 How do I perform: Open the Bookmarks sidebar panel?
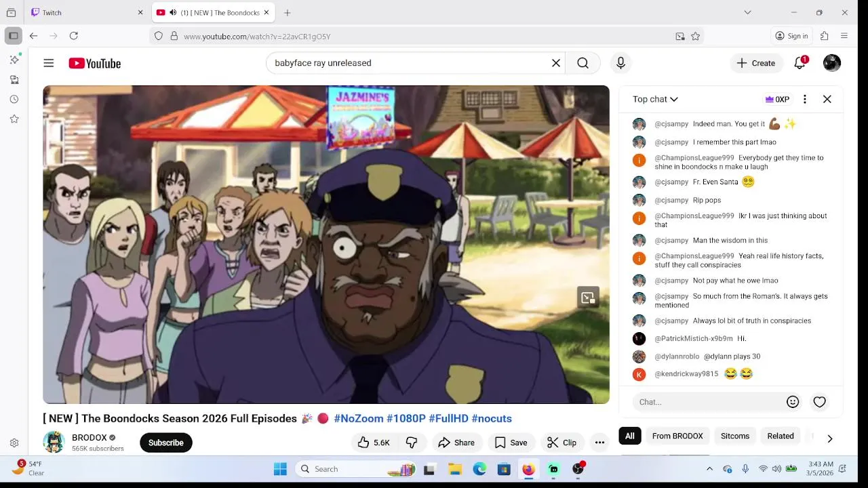[14, 119]
